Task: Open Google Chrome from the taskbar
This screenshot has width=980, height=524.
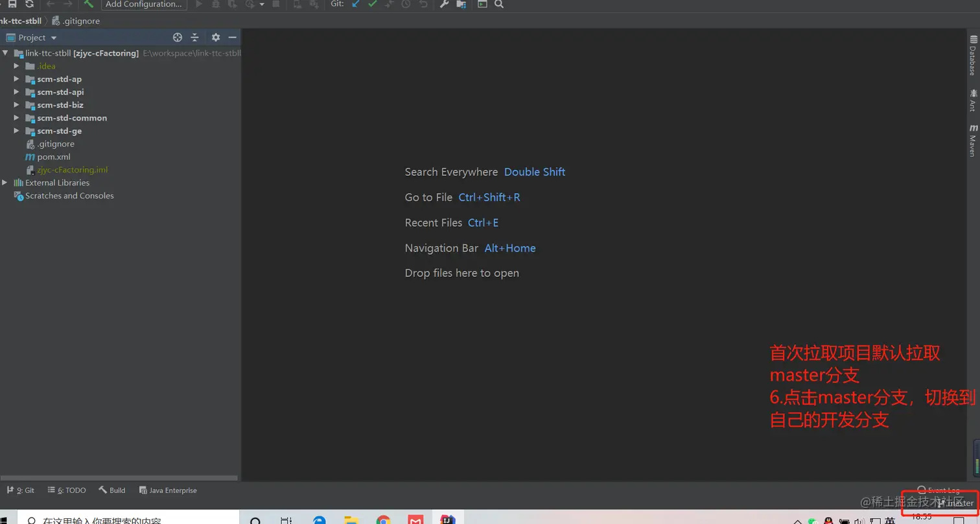Action: (384, 520)
